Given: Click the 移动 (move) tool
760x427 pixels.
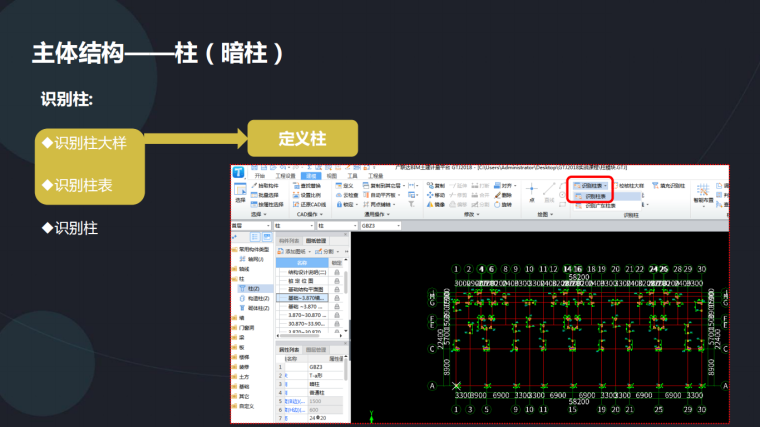Looking at the screenshot, I should (x=438, y=194).
